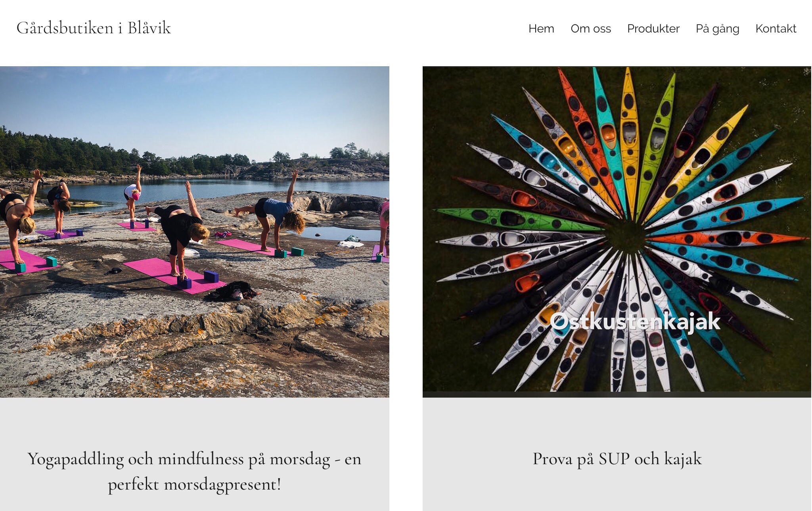
Task: Click the gray card under the yoga photo
Action: [x=195, y=454]
